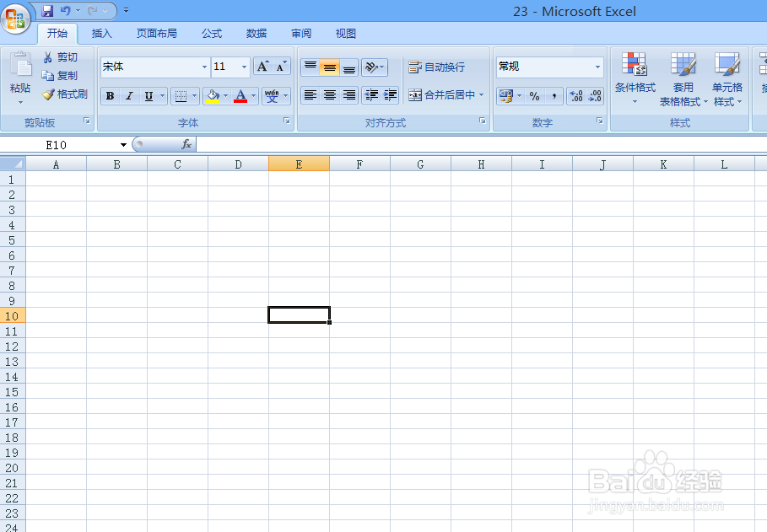Click 复制 copy button

coord(60,75)
